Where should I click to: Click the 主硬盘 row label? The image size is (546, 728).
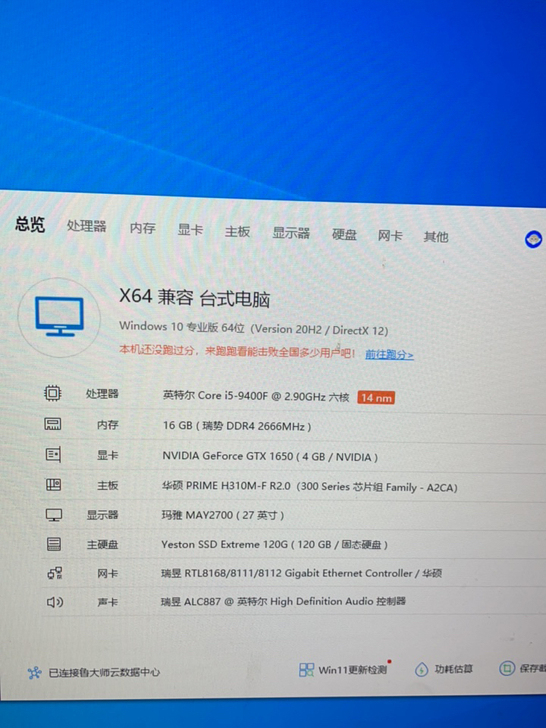(103, 544)
